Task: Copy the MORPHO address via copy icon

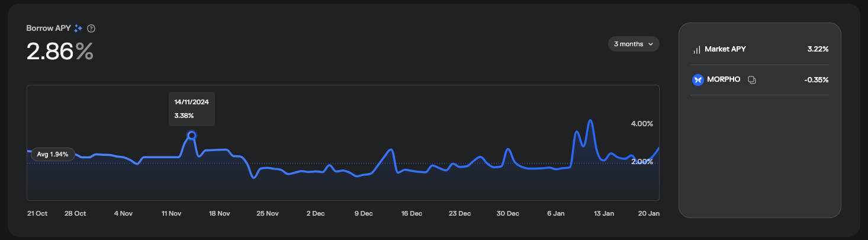Action: [751, 80]
